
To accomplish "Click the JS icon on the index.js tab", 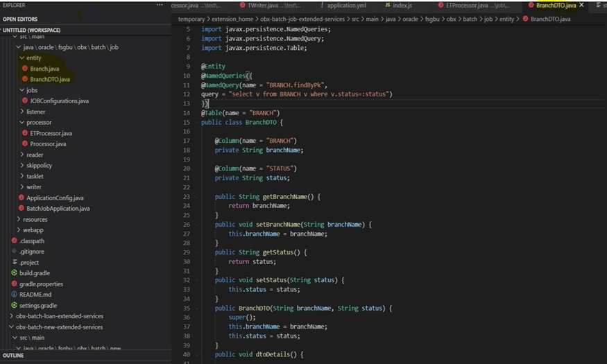I will point(388,6).
